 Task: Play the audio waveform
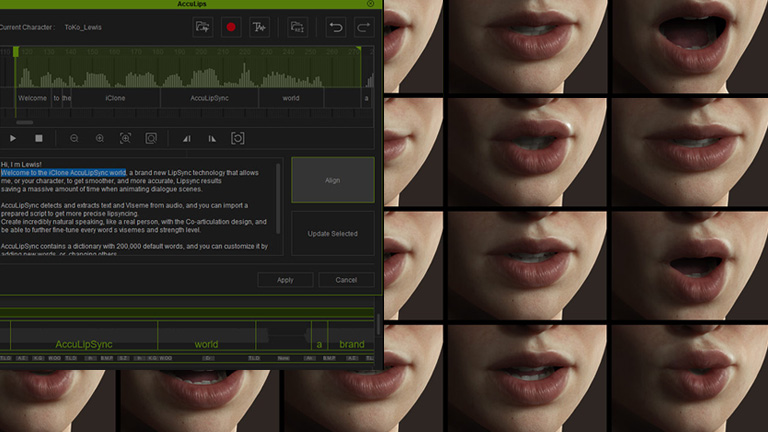[x=13, y=138]
